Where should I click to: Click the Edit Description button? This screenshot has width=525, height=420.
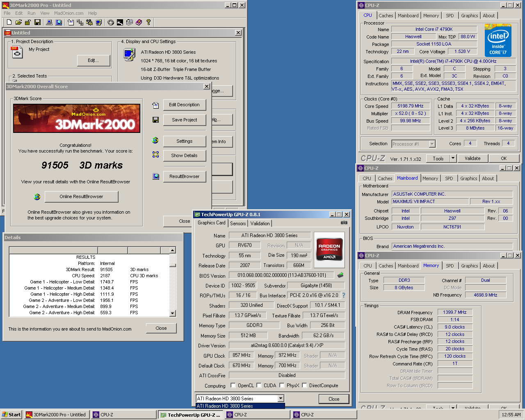click(x=185, y=105)
